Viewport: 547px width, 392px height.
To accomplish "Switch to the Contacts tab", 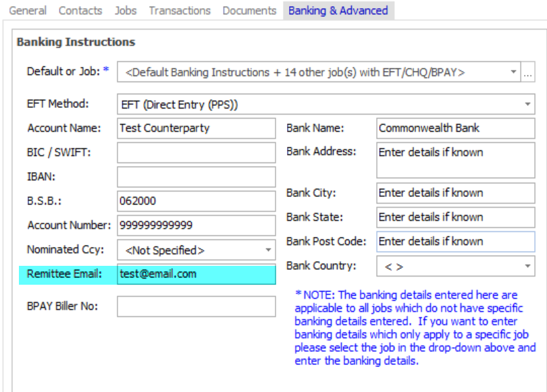I will (x=80, y=10).
